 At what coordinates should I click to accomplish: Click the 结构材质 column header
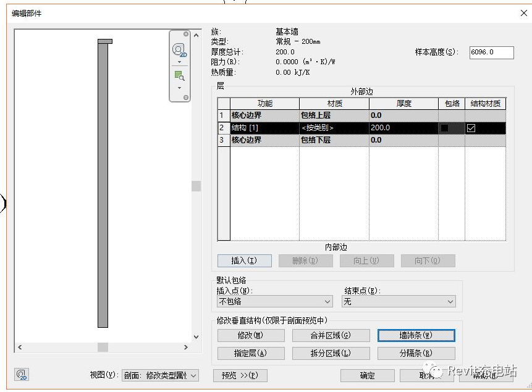pyautogui.click(x=486, y=104)
